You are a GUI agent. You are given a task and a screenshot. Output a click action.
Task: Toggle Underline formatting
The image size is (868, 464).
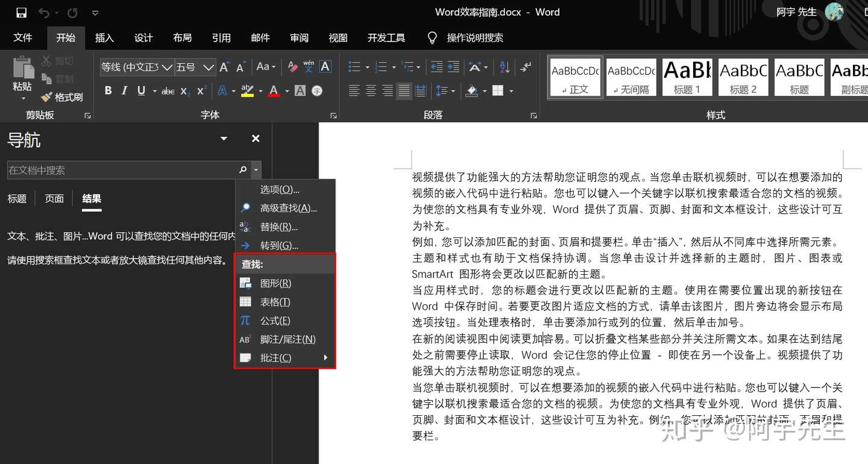click(141, 91)
